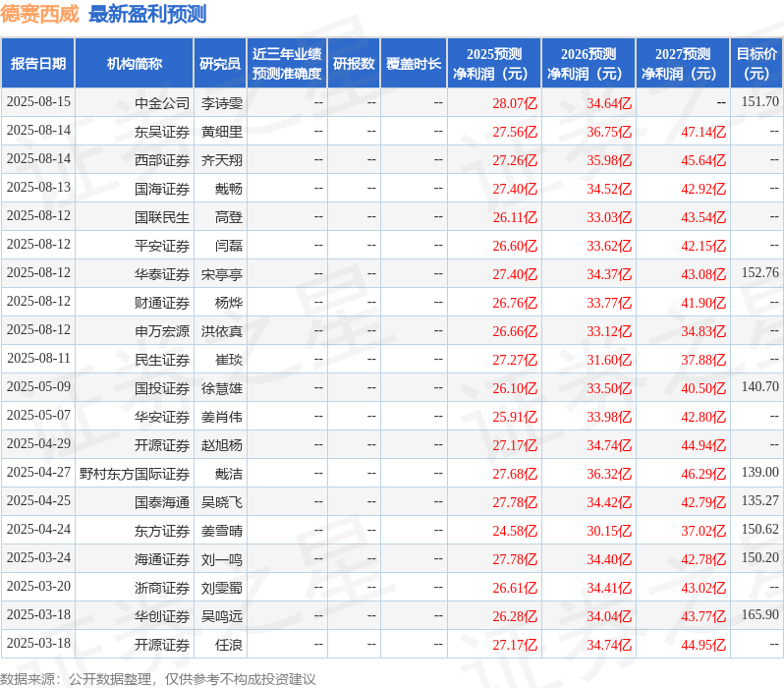Screen dimensions: 784x688
Task: Click analyst name 杨烨
Action: (x=229, y=304)
